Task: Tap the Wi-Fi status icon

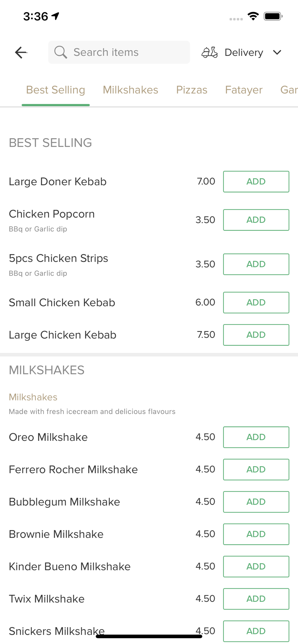Action: point(253,16)
